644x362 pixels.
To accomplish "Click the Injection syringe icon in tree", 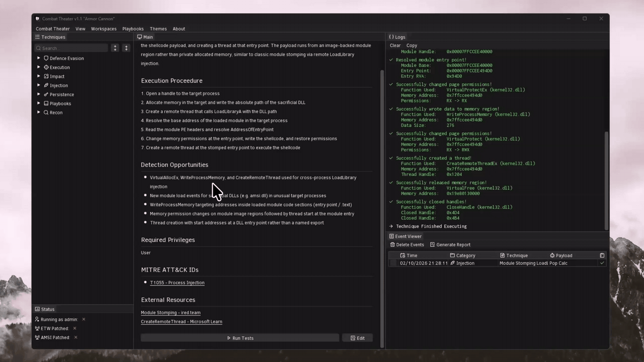I will (x=46, y=85).
